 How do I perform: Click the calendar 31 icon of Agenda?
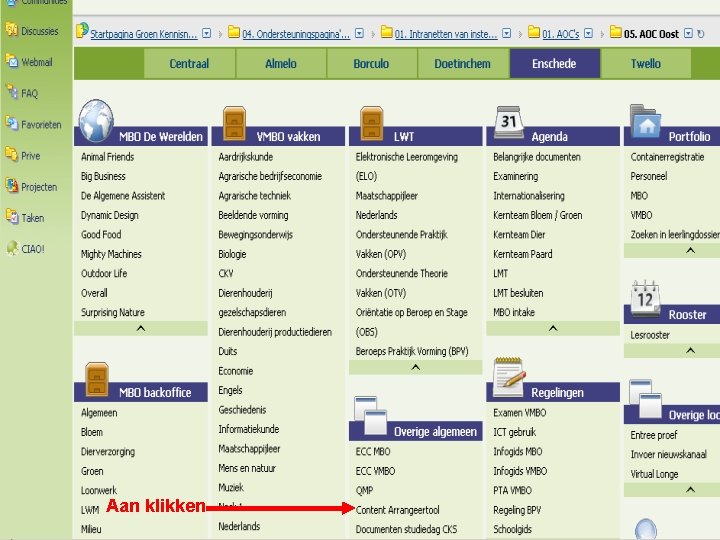509,122
